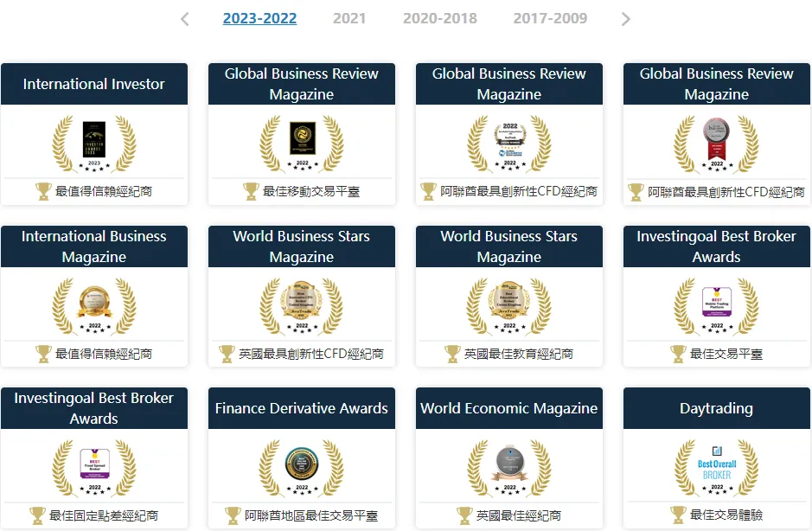Click the Finance Derivative Awards header

[302, 408]
